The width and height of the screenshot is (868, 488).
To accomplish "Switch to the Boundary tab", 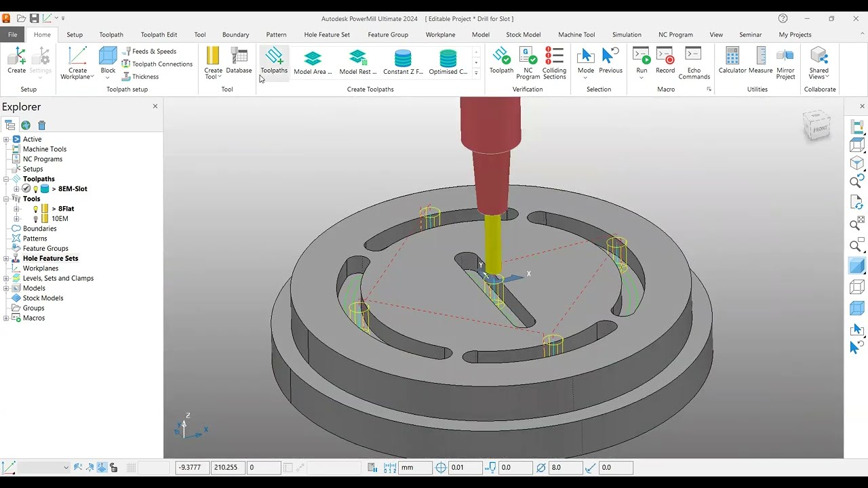I will coord(235,35).
